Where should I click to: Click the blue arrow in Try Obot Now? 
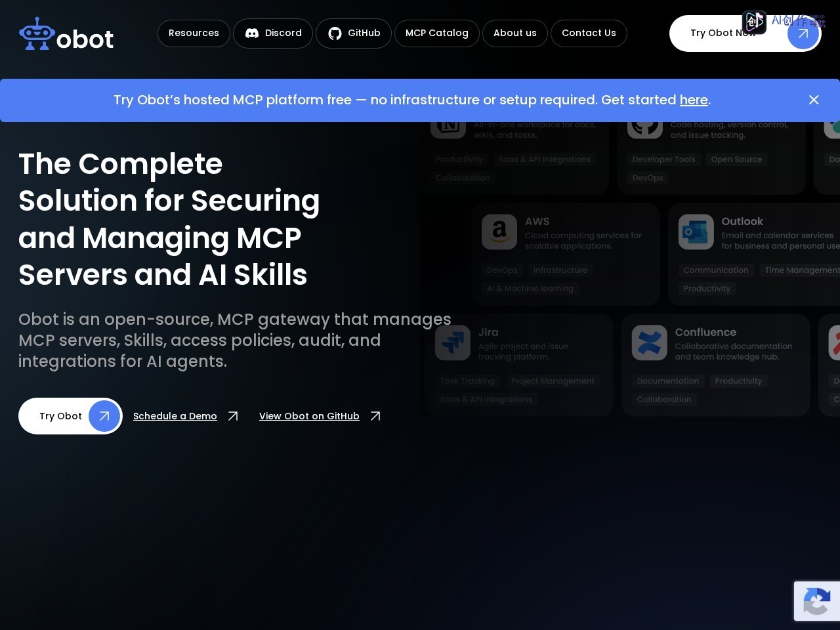[803, 33]
